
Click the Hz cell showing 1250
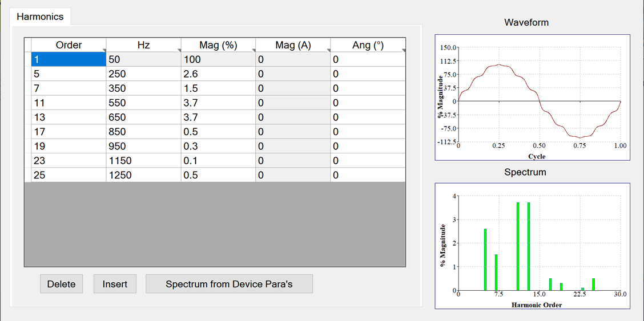tap(143, 175)
